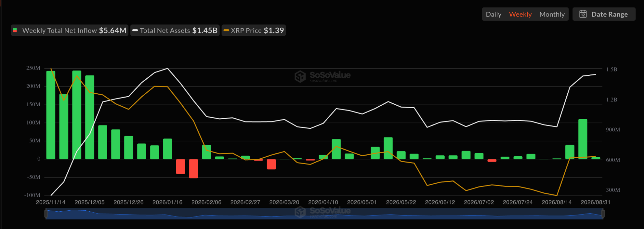Toggle Weekly Total Net Inflow series
The image size is (644, 229).
point(70,31)
